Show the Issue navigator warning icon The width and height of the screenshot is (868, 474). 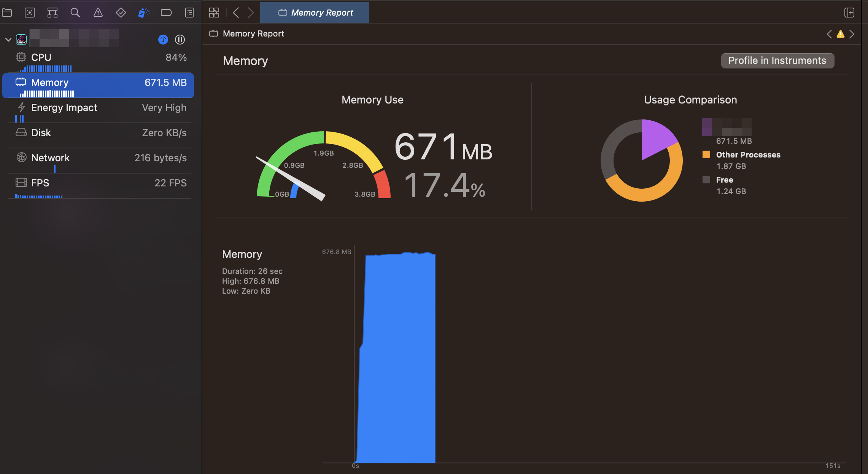(x=98, y=13)
